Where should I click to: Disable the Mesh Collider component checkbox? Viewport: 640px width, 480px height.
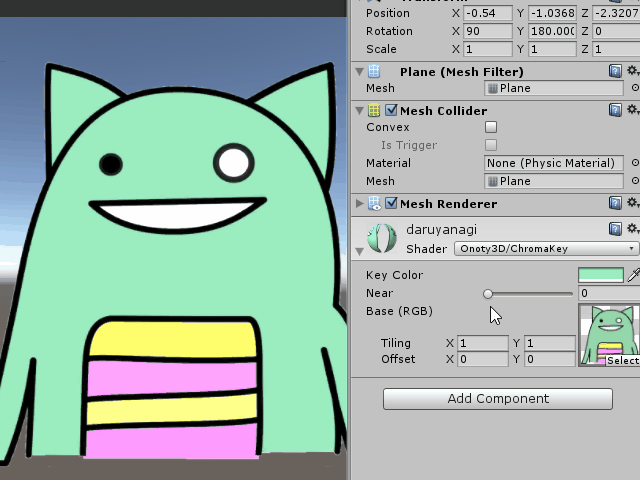click(391, 110)
